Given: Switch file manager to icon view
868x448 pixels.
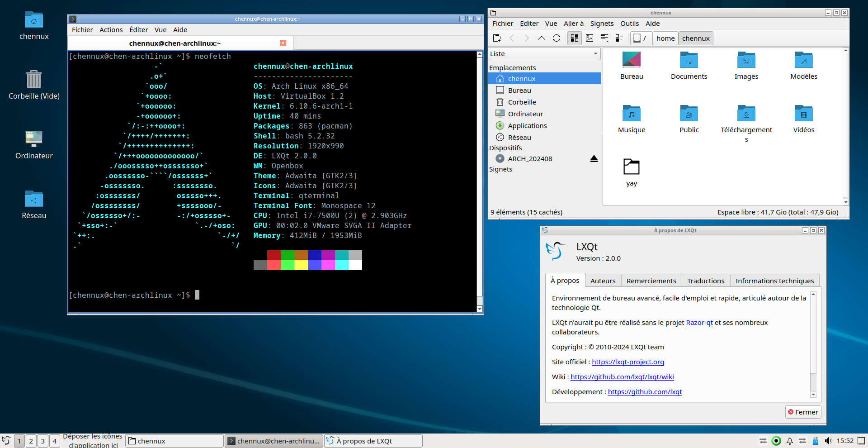Looking at the screenshot, I should coord(575,38).
